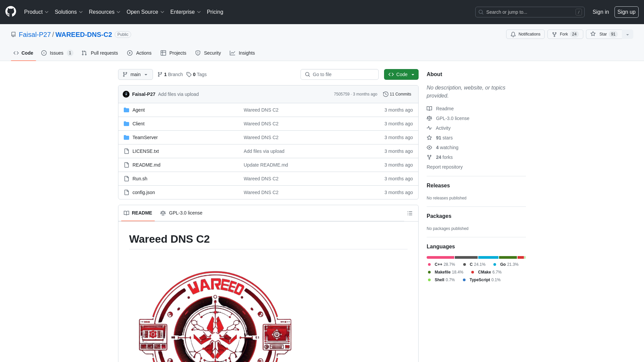Click the branch icon next to 1 Branch

pyautogui.click(x=160, y=74)
